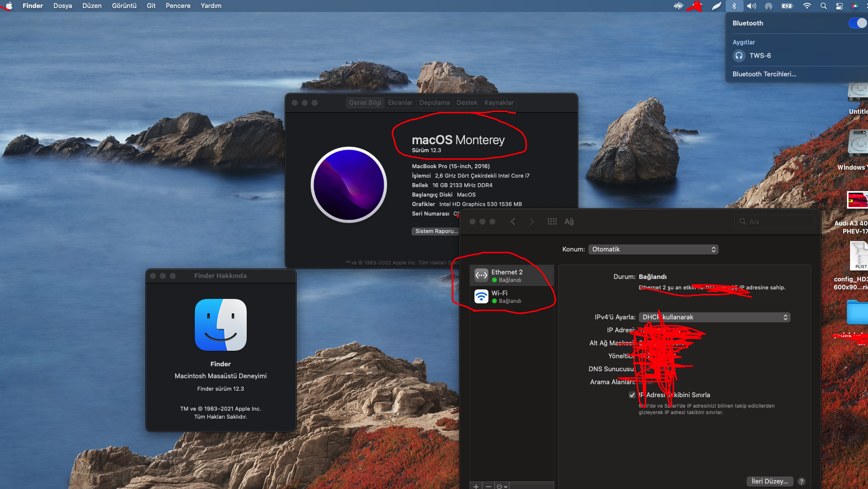
Task: Click the Ethernet 2 icon in network list
Action: pyautogui.click(x=481, y=275)
